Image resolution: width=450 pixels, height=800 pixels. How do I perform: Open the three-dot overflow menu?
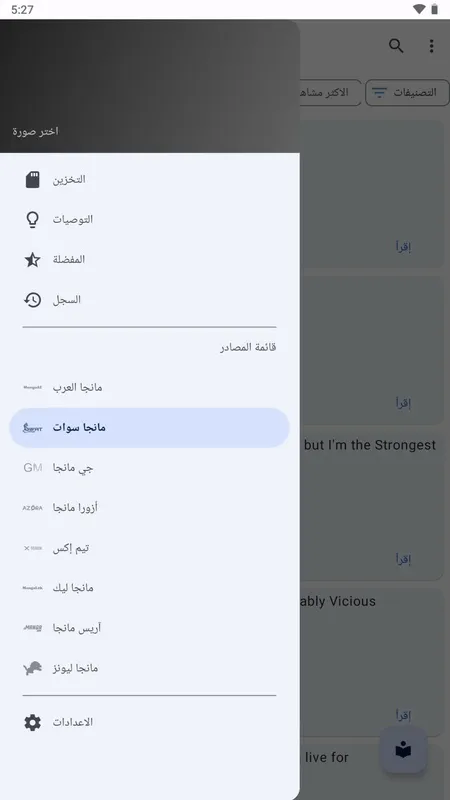pyautogui.click(x=431, y=46)
